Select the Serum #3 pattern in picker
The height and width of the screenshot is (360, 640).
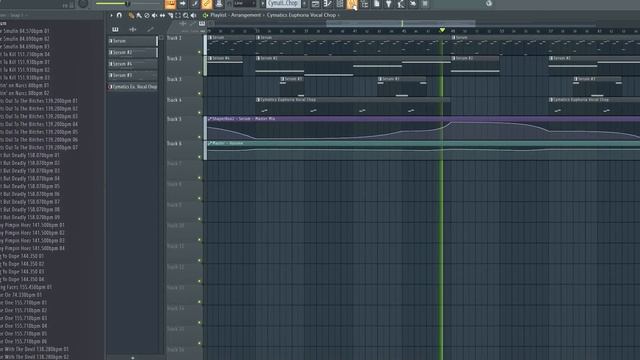(x=133, y=75)
